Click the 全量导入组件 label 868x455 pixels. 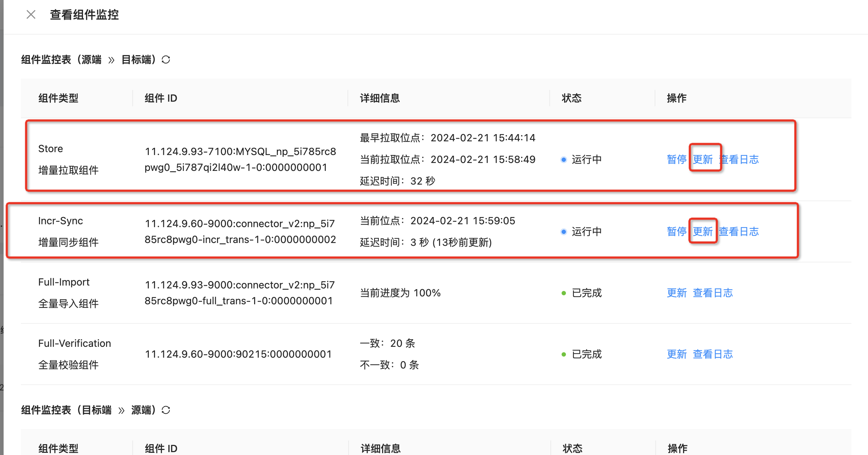68,304
